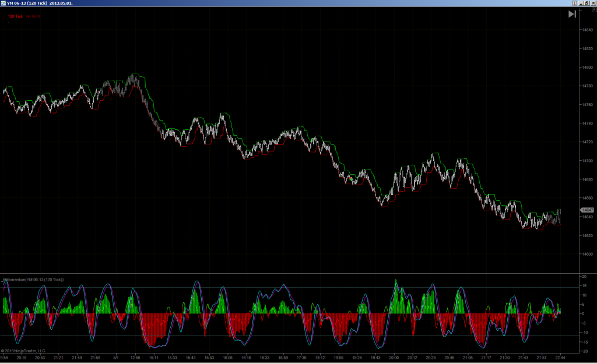597x364 pixels.
Task: Click the 12:56 time axis label
Action: (x=135, y=358)
